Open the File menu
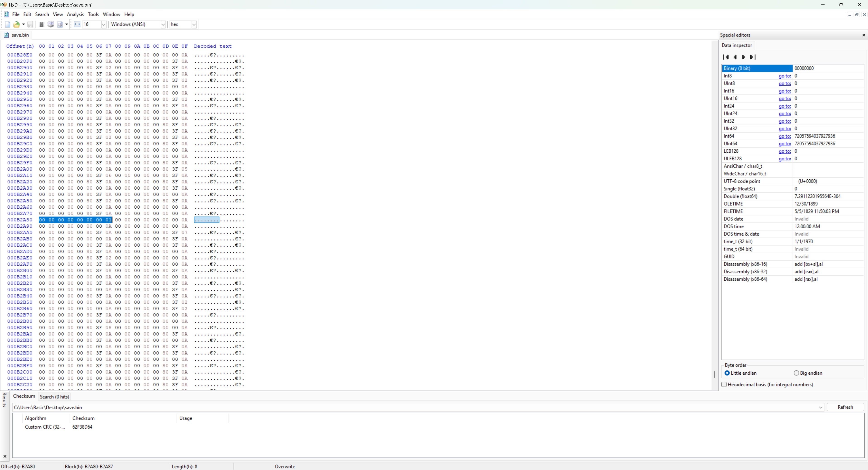 15,14
